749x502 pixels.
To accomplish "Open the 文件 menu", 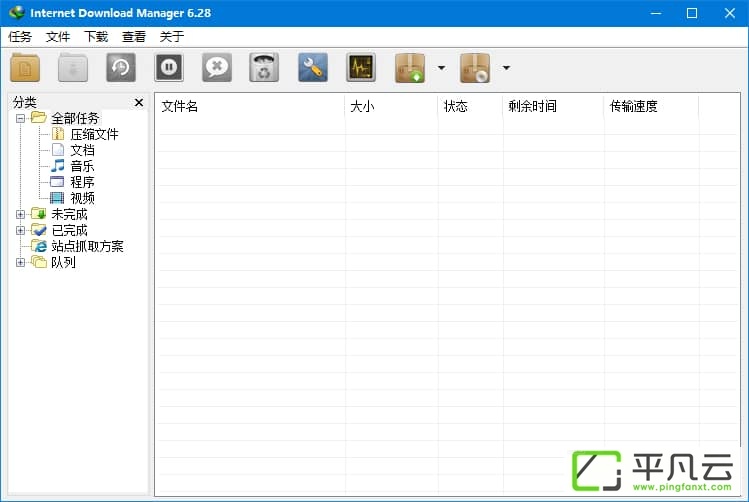I will tap(58, 36).
